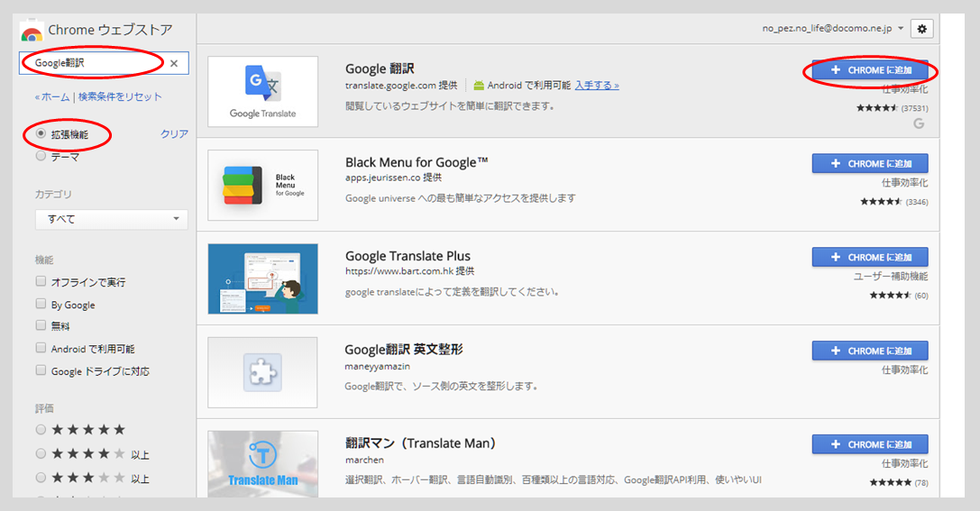
Task: Click the translate.google.com 提供 text
Action: point(401,86)
